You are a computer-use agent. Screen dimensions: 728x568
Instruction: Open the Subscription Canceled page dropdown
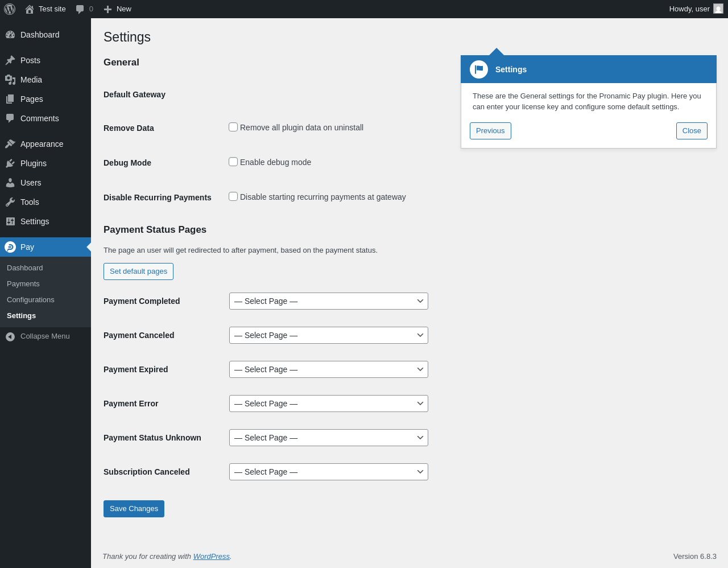pos(329,472)
